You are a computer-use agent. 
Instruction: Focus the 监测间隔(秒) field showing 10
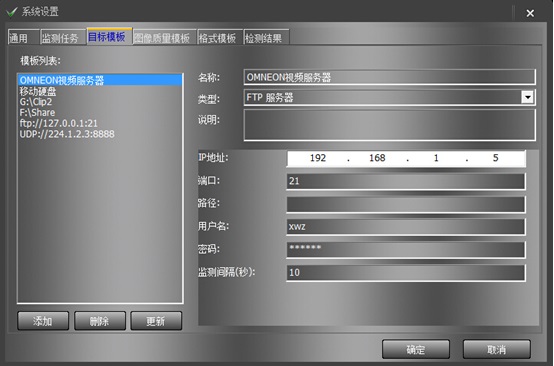click(x=406, y=272)
